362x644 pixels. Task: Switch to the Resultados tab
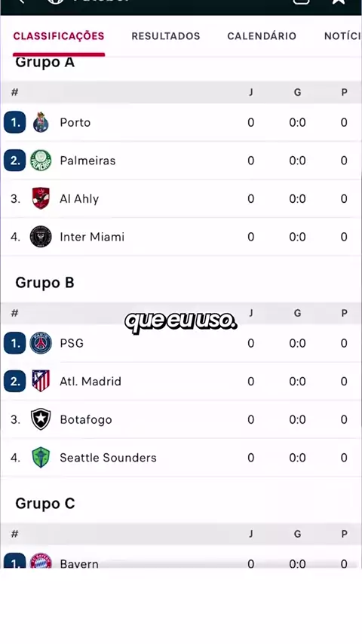point(166,36)
